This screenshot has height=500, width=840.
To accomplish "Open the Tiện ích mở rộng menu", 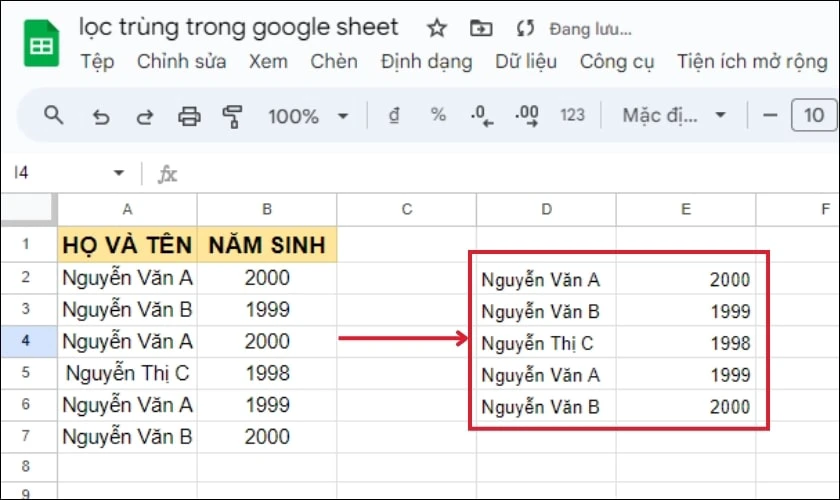I will [x=752, y=62].
